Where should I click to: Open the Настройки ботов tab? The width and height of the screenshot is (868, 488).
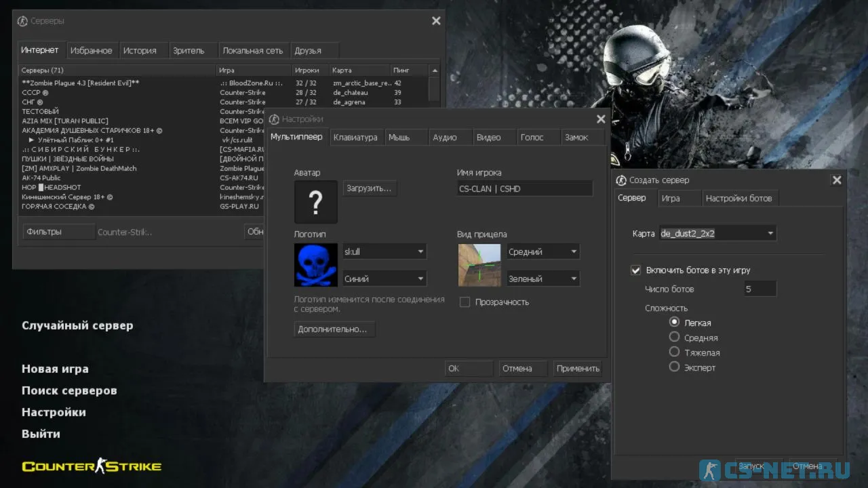tap(738, 199)
